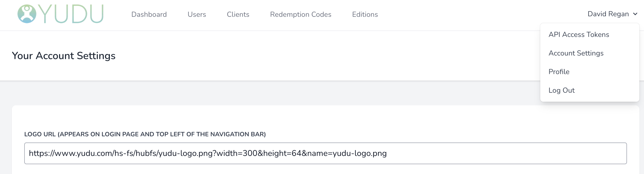Go to Profile from the account menu
This screenshot has height=174, width=644.
[x=559, y=72]
